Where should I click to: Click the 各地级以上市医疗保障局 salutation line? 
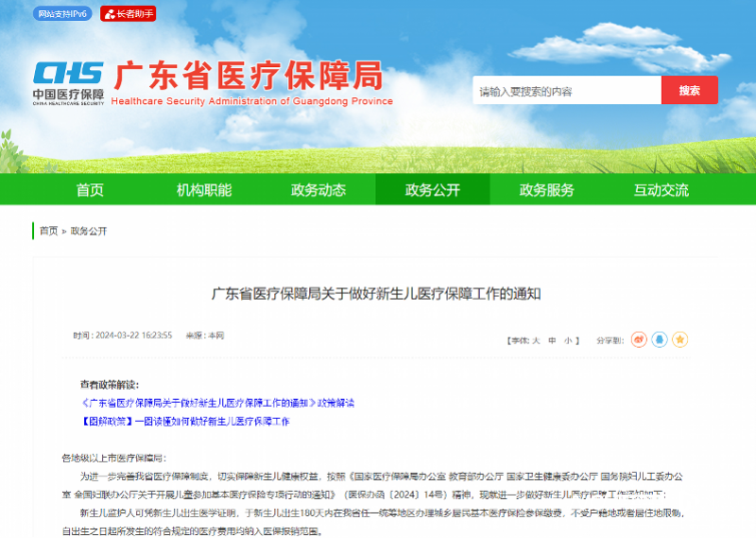(113, 458)
